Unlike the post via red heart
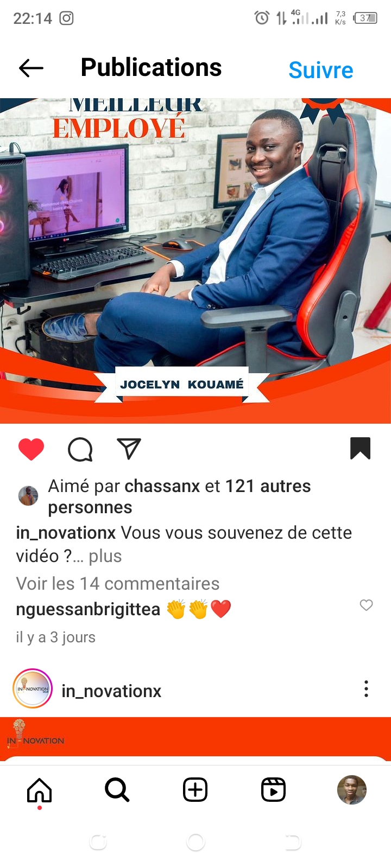Screen dimensions: 391x868 31,449
